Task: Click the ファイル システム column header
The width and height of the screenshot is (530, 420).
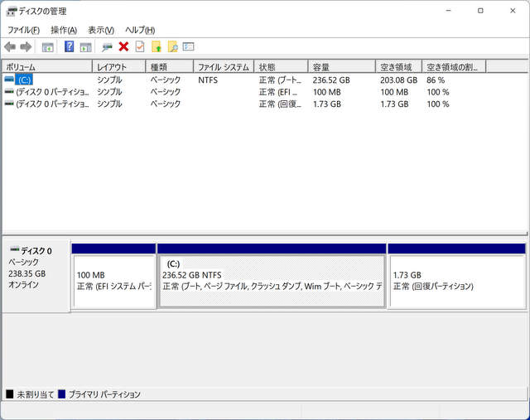Action: tap(224, 66)
